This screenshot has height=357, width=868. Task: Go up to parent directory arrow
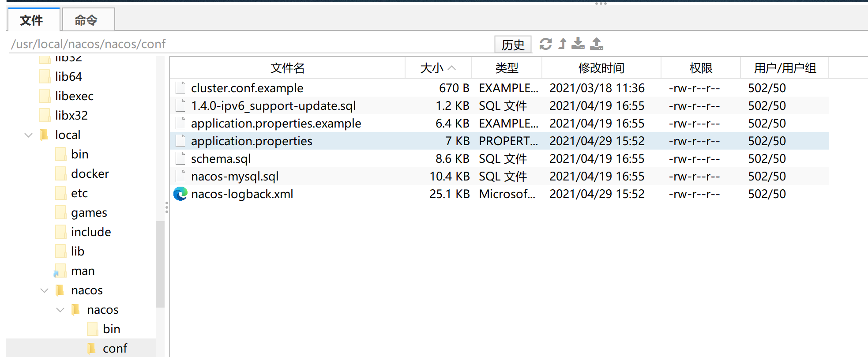(563, 44)
